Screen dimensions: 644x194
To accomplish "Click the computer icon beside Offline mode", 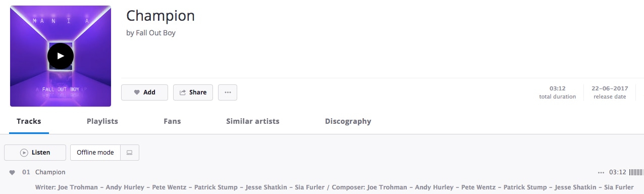I will [x=129, y=153].
